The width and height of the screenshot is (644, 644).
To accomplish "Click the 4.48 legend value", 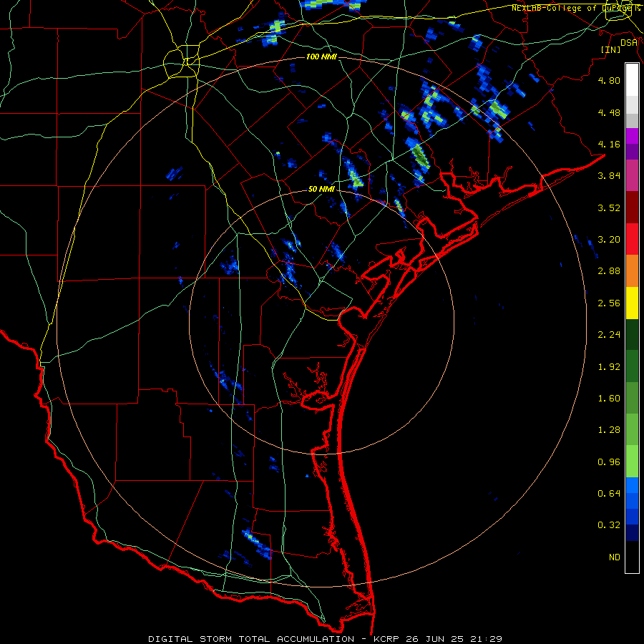I will pyautogui.click(x=609, y=112).
